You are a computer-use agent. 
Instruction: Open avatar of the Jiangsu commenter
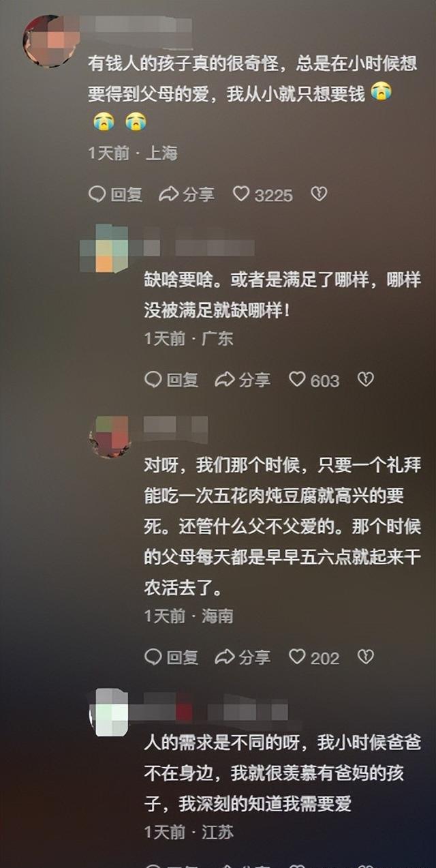110,713
